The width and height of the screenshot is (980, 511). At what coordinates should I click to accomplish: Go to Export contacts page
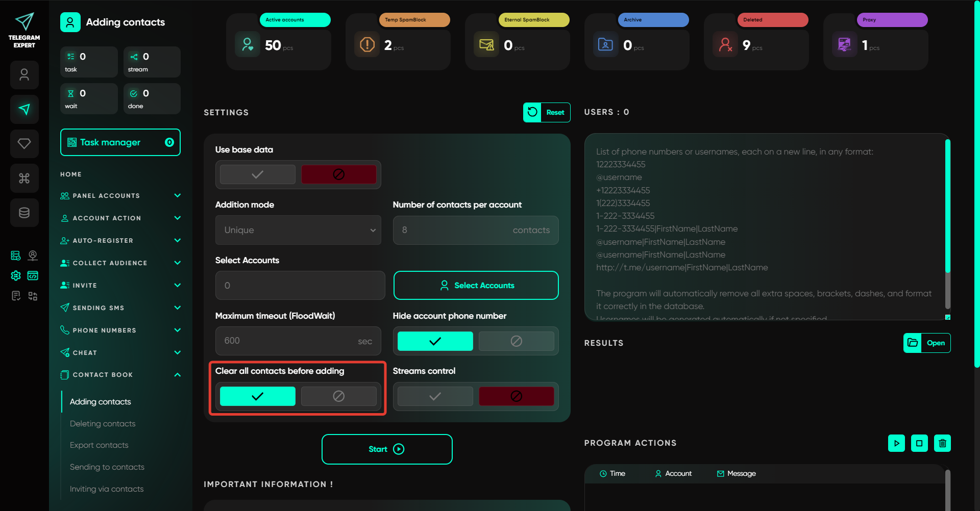pyautogui.click(x=99, y=445)
